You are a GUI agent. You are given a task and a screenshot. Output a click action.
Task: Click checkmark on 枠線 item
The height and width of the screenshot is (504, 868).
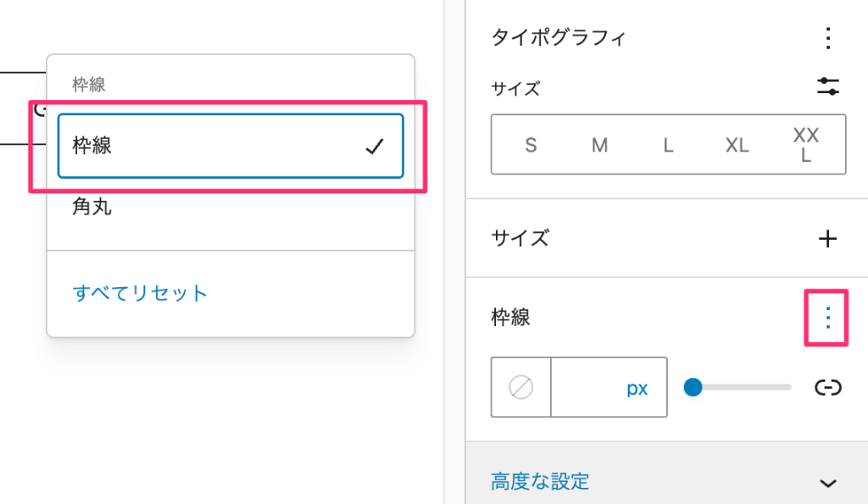click(374, 146)
